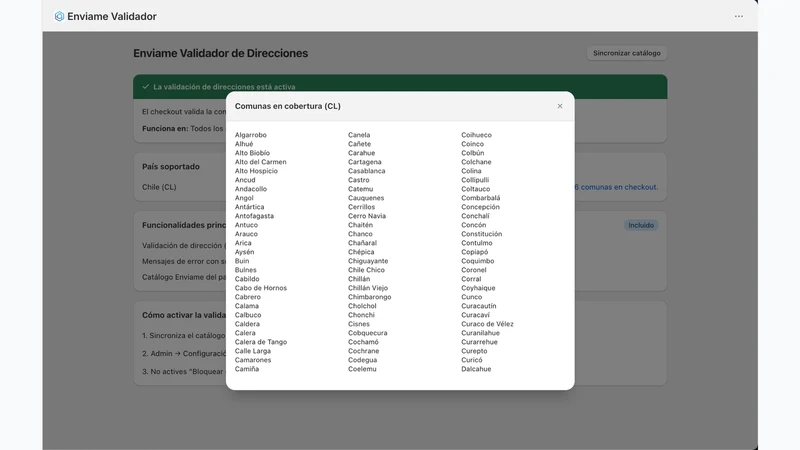Close the Comunas en cobertura dialog
800x450 pixels.
click(x=560, y=106)
